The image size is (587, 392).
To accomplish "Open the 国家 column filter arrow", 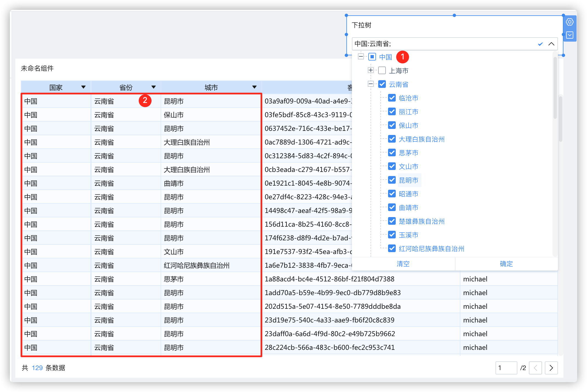I will (x=83, y=87).
